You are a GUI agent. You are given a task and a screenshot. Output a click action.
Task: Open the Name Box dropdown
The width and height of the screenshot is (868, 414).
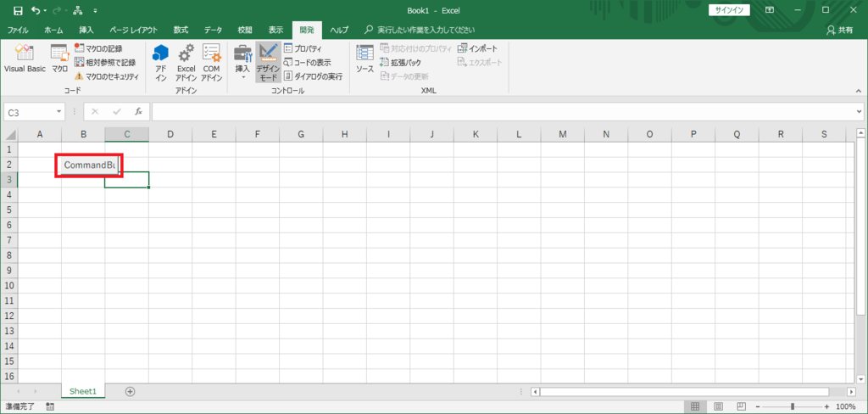(x=60, y=112)
